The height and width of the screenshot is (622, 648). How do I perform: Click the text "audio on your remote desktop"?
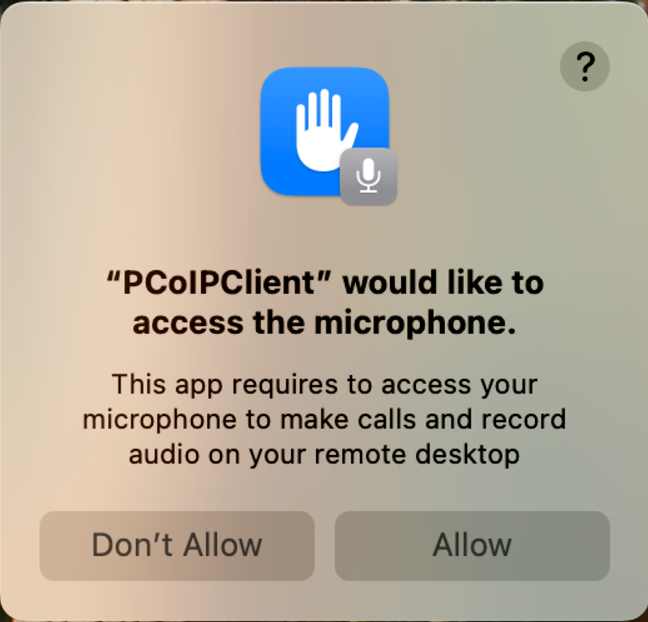tap(324, 455)
